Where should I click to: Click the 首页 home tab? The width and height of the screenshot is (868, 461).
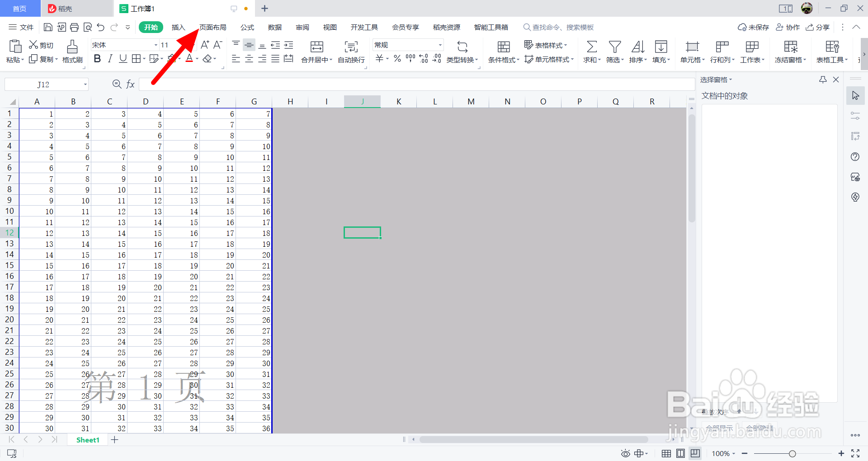tap(19, 9)
